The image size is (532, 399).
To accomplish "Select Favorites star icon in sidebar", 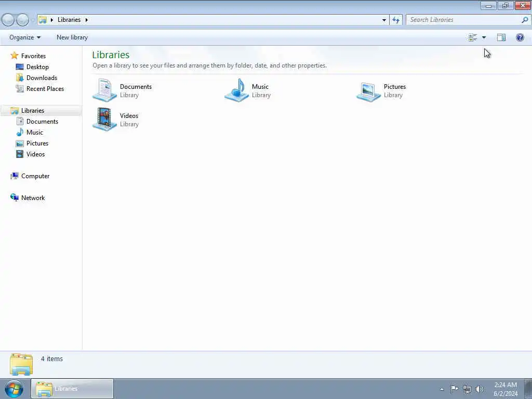I will point(14,56).
